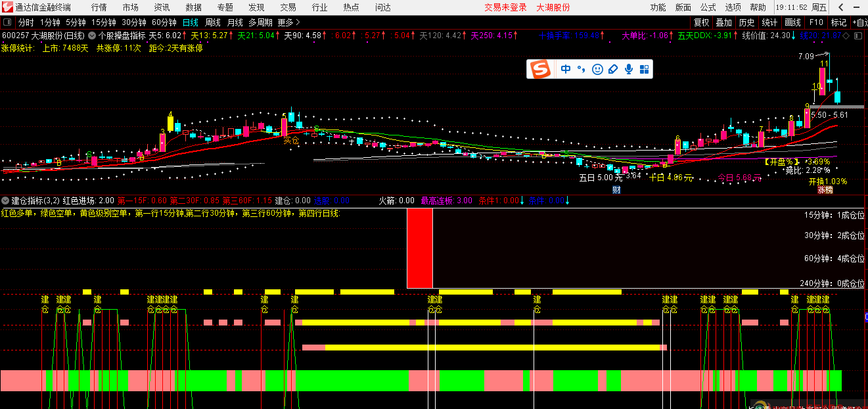Click the 60分钟: 4成仓位 label

pos(834,258)
